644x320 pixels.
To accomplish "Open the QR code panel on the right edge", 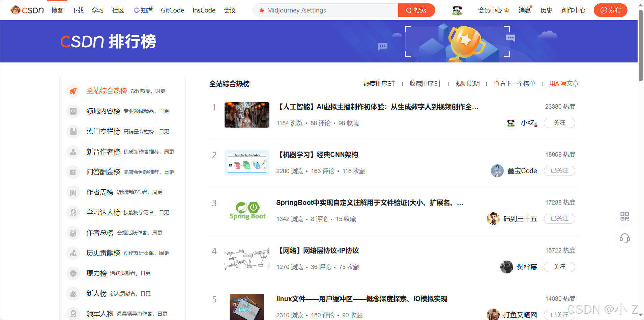I will click(624, 216).
